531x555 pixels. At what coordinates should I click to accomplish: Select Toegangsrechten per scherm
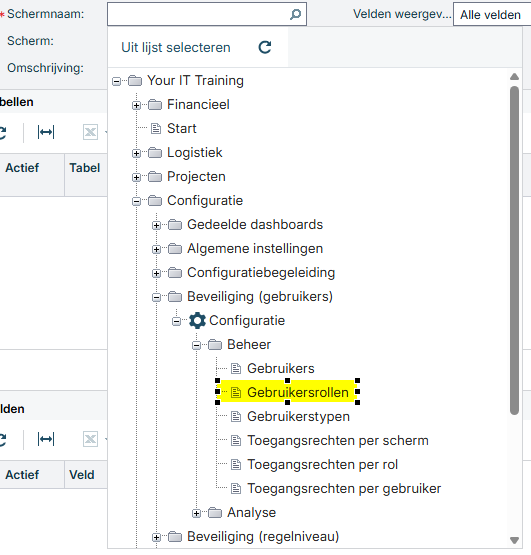click(338, 441)
